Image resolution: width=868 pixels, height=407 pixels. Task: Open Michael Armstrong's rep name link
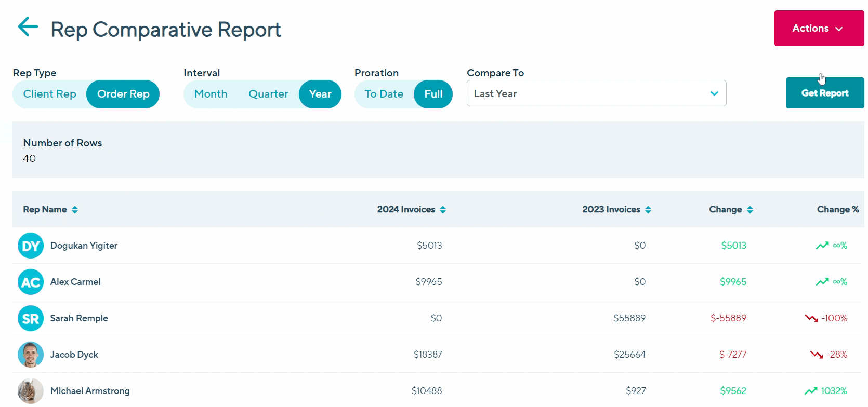(x=90, y=391)
